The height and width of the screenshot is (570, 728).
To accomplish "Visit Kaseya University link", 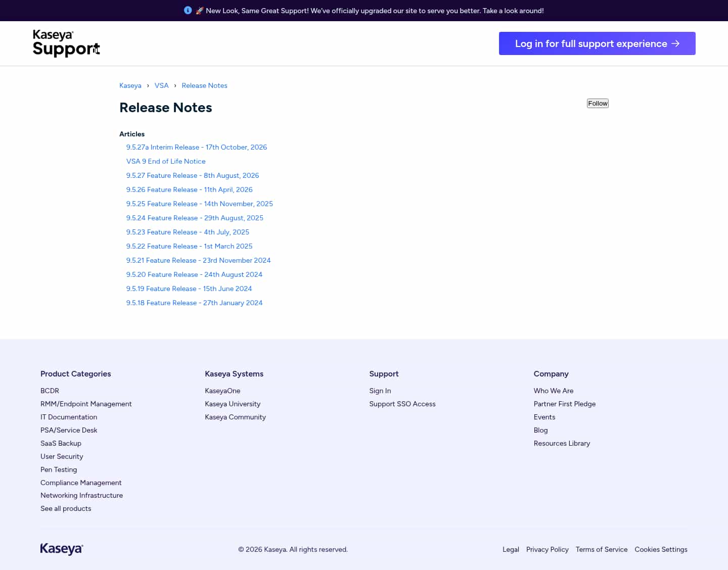I will [233, 404].
